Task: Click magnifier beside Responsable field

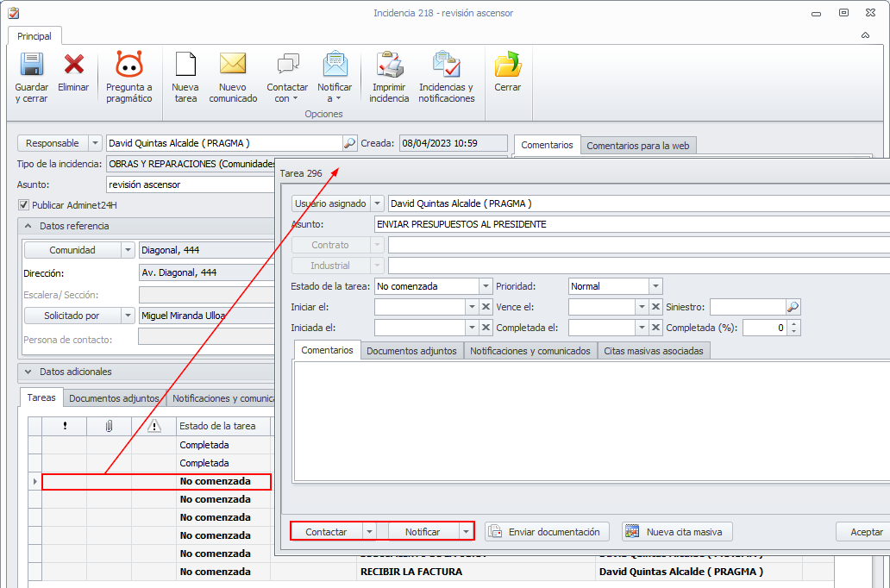Action: coord(349,143)
